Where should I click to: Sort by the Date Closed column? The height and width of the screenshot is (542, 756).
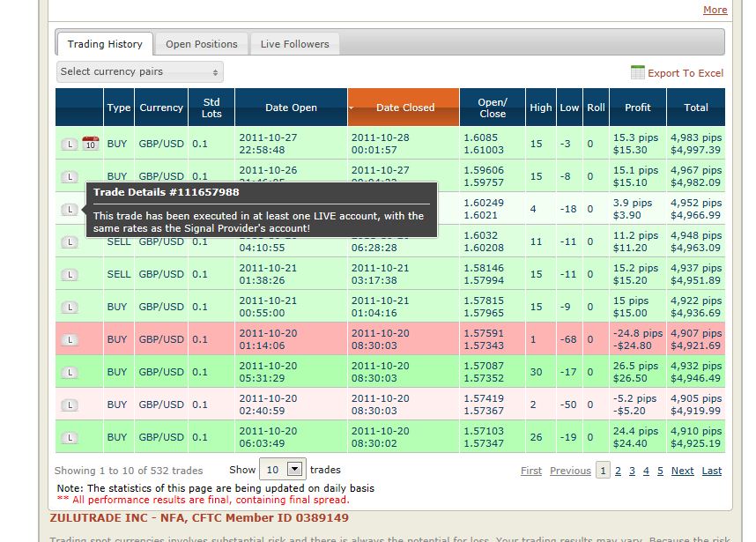click(x=404, y=108)
